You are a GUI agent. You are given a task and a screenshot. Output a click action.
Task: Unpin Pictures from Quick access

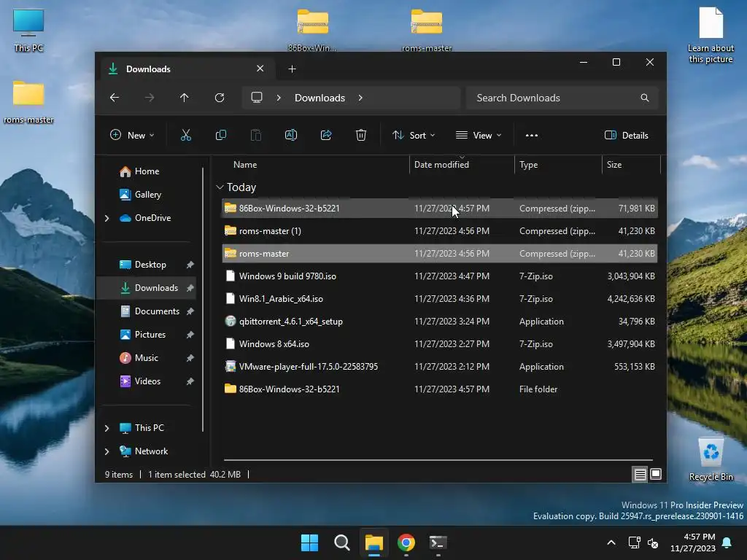tap(190, 335)
